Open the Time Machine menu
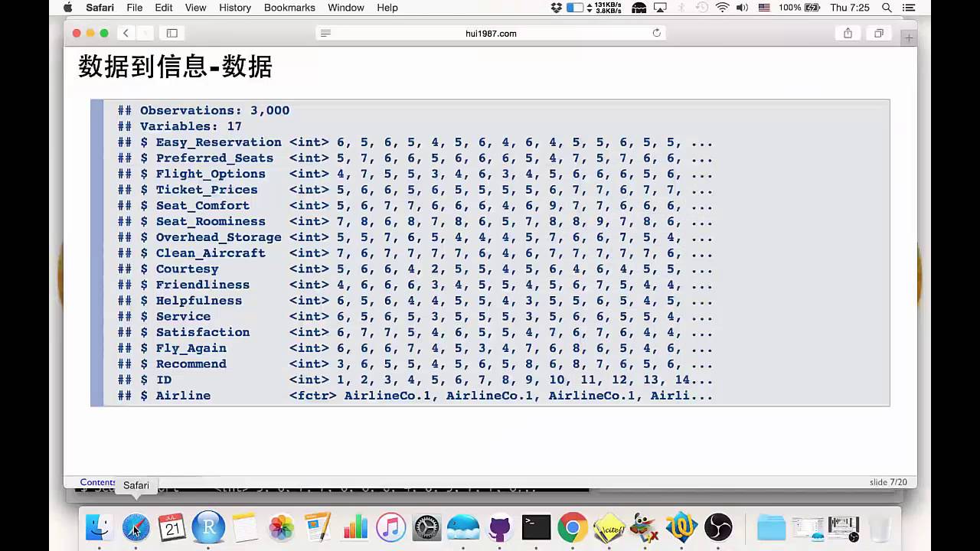The height and width of the screenshot is (551, 980). 701,8
